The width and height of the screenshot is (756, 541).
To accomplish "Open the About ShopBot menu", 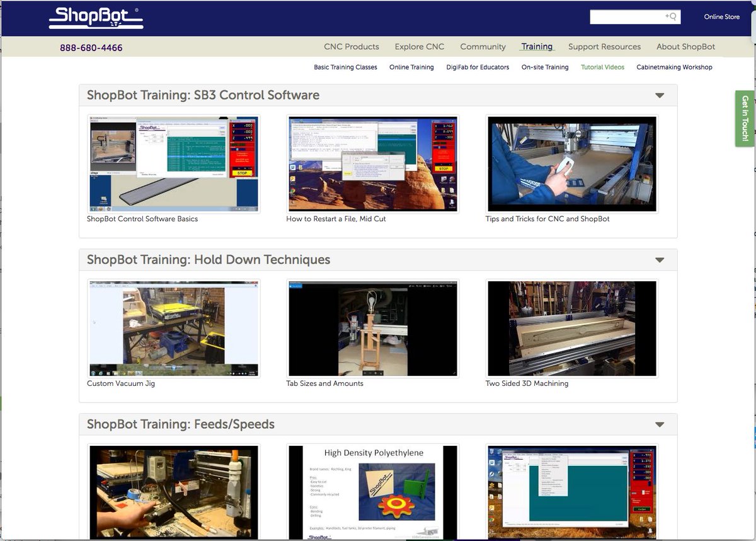I will 685,47.
